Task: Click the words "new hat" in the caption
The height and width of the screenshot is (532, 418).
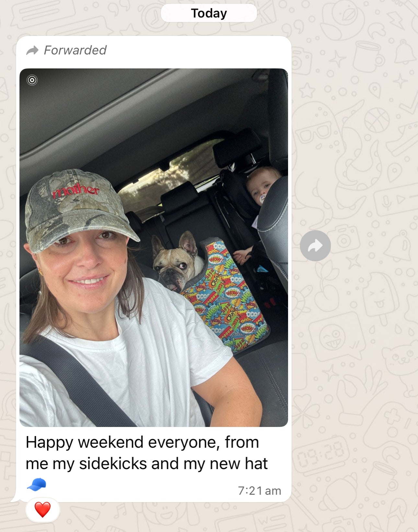Action: click(x=238, y=464)
